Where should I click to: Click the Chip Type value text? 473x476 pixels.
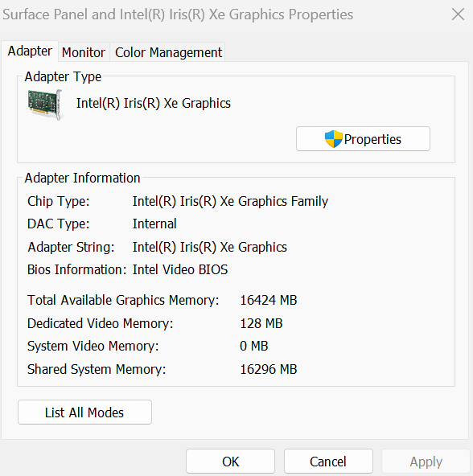tap(230, 201)
